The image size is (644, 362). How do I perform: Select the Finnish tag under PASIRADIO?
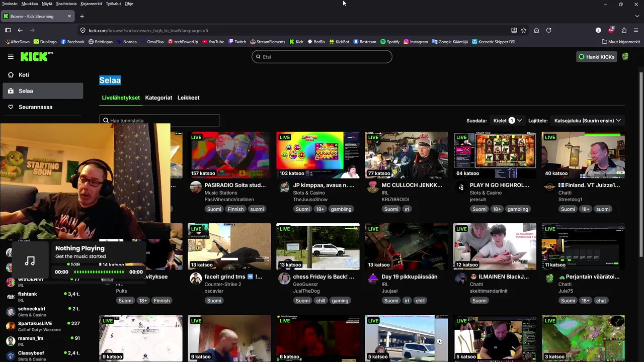pos(235,209)
